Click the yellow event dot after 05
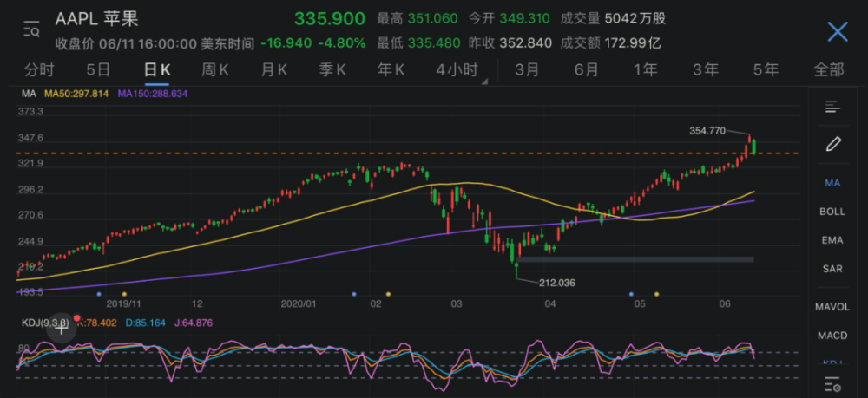 pos(656,294)
